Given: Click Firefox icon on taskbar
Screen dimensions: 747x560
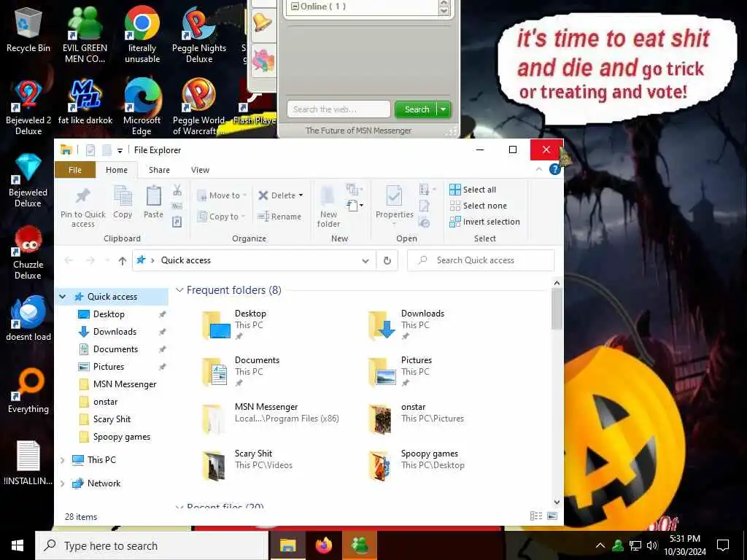Looking at the screenshot, I should point(323,545).
